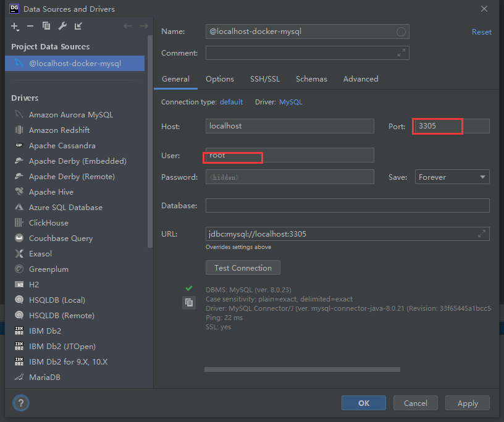504x422 pixels.
Task: Navigate back with left arrow
Action: (128, 26)
